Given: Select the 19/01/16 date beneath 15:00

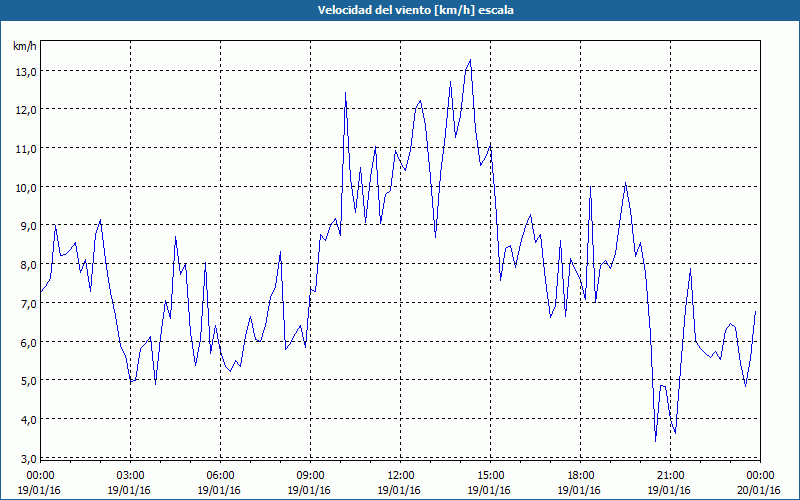Looking at the screenshot, I should [x=489, y=490].
